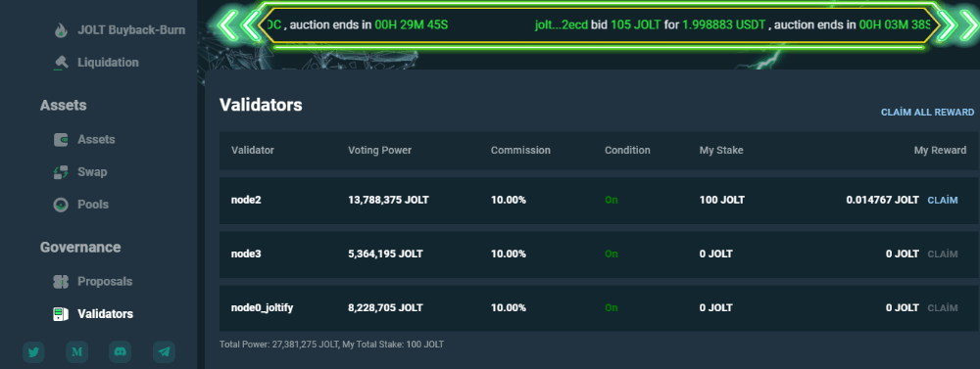The image size is (980, 369).
Task: Click the Voting Power column header
Action: (379, 151)
